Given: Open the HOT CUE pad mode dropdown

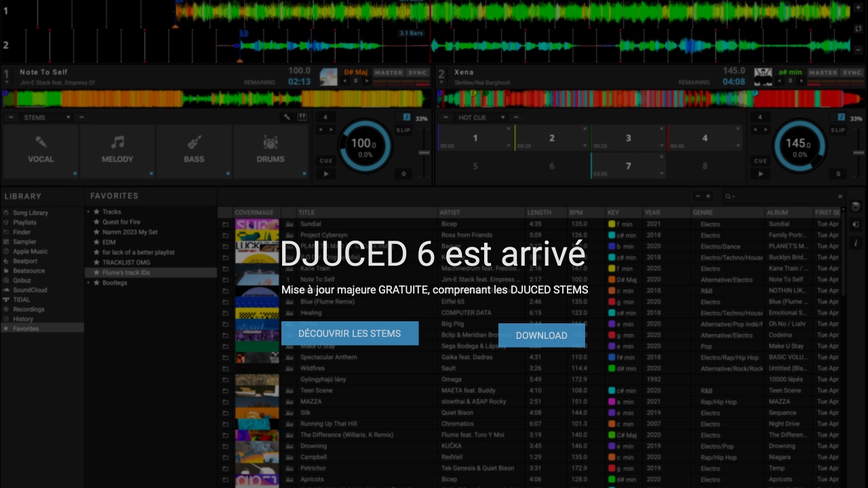Looking at the screenshot, I should click(x=481, y=117).
